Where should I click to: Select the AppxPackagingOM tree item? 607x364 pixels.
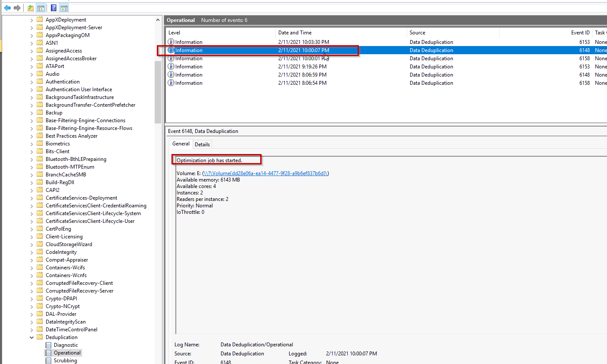68,35
